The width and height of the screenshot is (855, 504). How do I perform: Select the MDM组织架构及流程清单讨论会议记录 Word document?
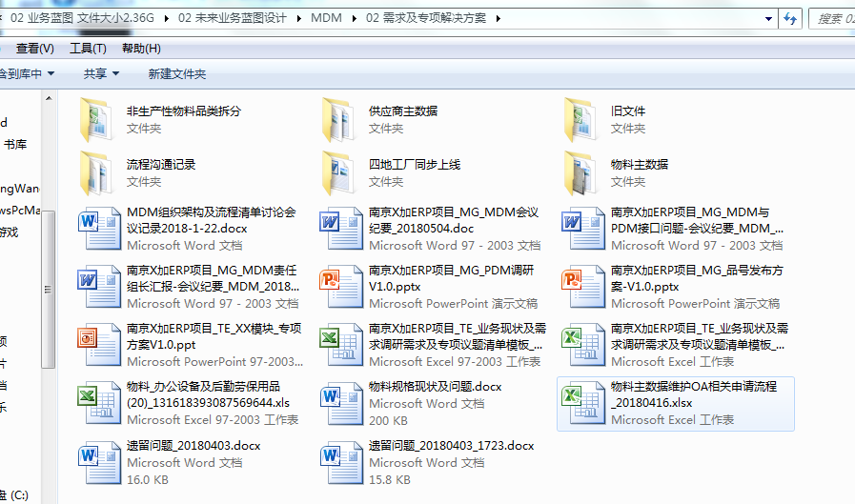coord(211,220)
